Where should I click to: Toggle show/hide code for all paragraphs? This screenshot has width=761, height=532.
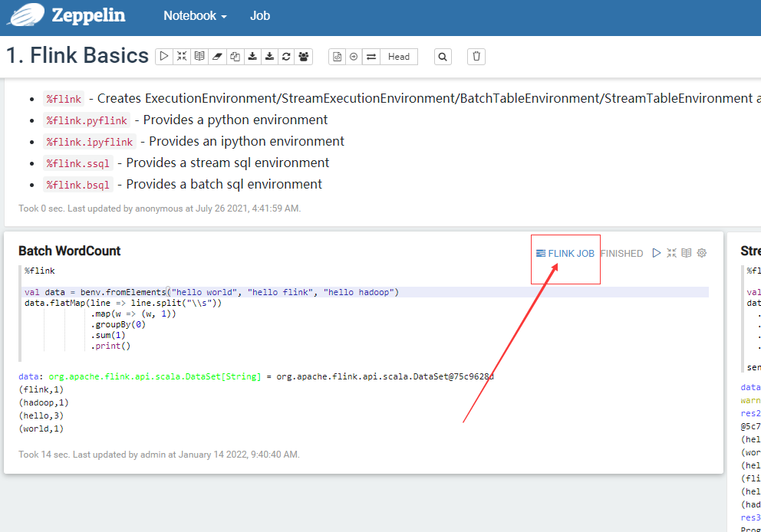182,56
